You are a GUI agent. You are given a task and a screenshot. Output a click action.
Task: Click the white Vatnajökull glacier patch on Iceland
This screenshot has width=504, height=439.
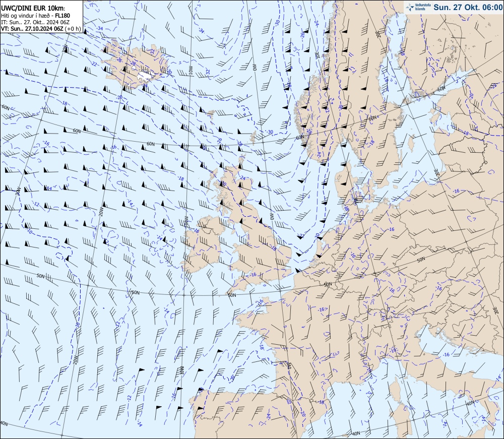coord(145,76)
